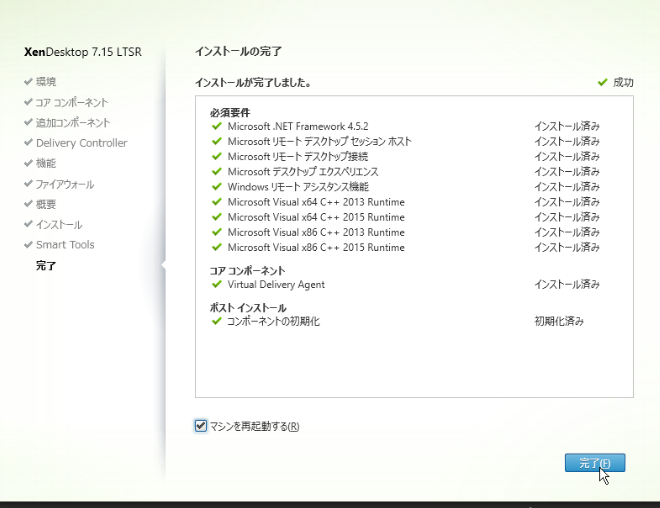This screenshot has height=508, width=660.
Task: Select the Delivery Controller sidebar step
Action: point(82,143)
